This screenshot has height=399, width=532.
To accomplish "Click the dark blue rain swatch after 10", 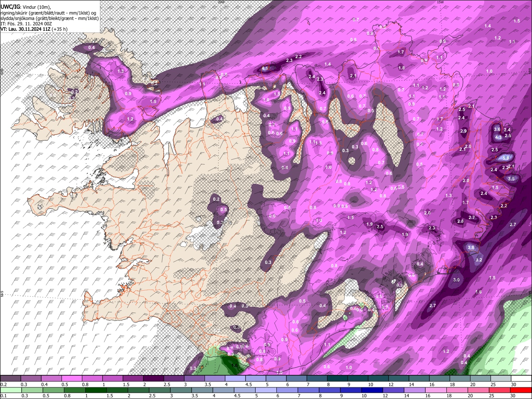I will [x=372, y=390].
